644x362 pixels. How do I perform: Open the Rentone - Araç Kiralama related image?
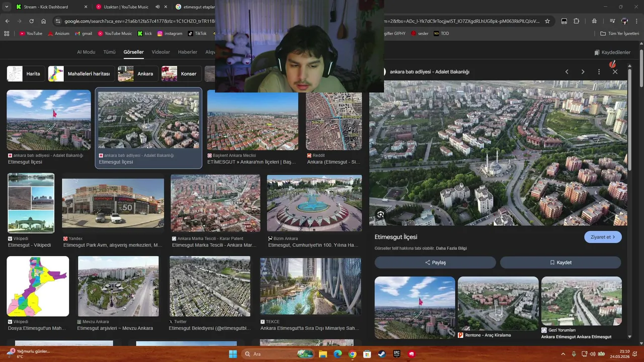pyautogui.click(x=498, y=303)
